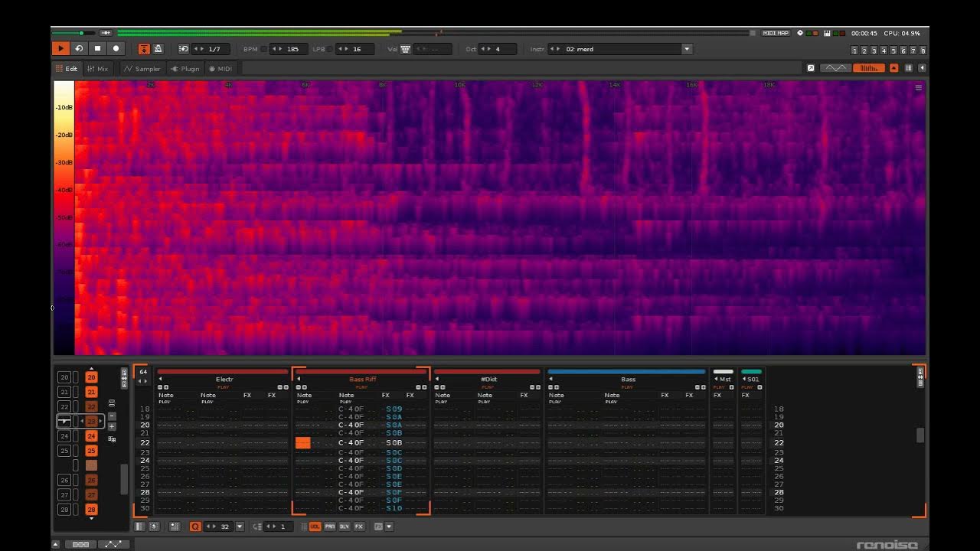Collapse the right side panel arrow
The height and width of the screenshot is (551, 980).
[x=922, y=68]
